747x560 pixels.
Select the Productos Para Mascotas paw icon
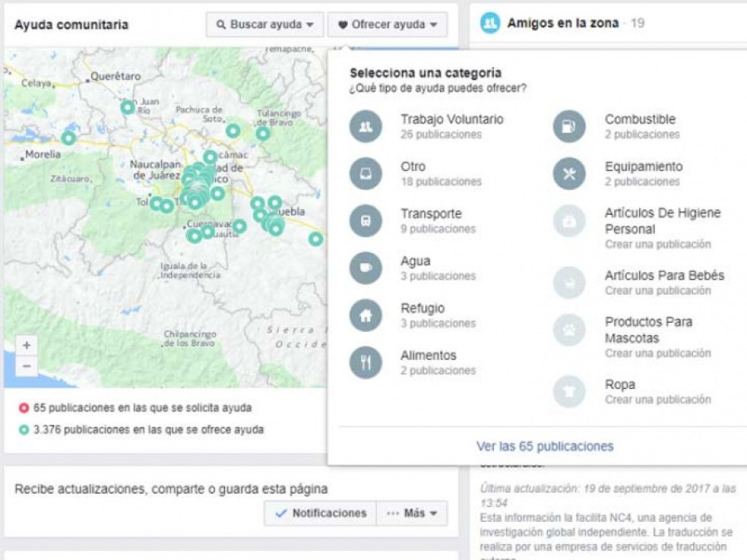pos(568,330)
